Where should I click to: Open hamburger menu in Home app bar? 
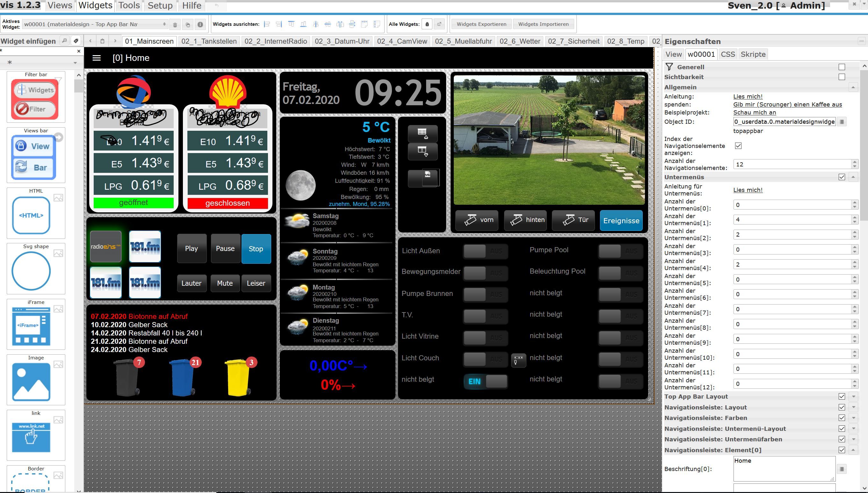tap(97, 58)
